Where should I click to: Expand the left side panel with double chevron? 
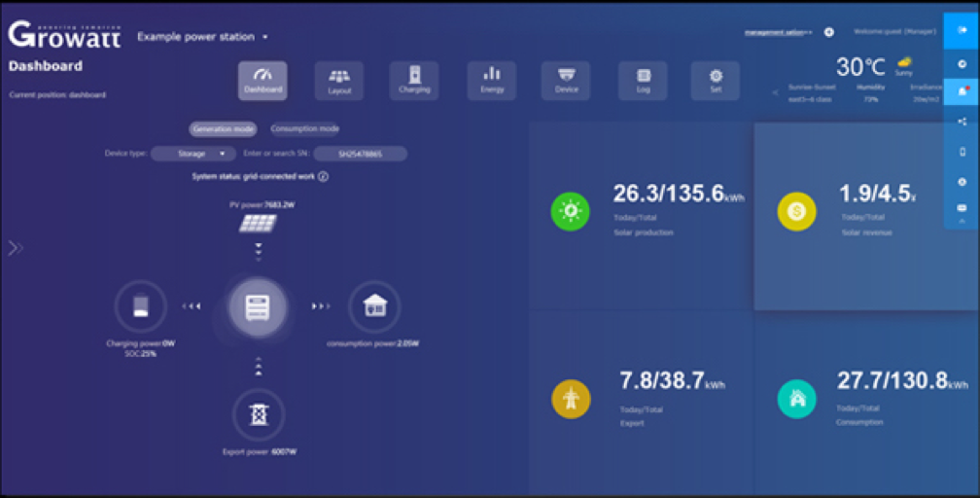pos(16,248)
